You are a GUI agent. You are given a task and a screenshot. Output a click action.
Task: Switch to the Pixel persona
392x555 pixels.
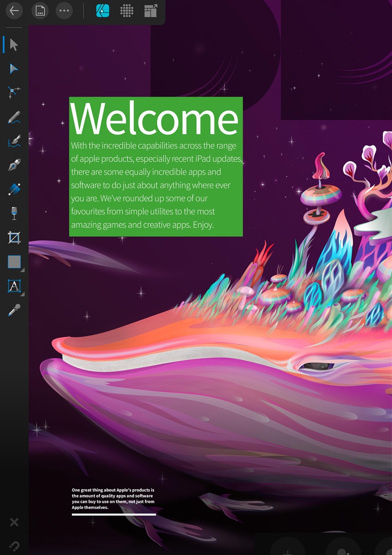point(127,11)
